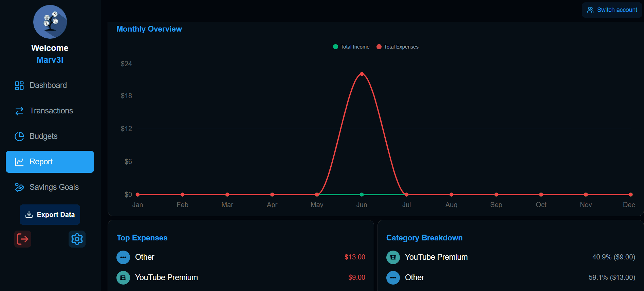Click the money tree profile avatar

[x=50, y=22]
